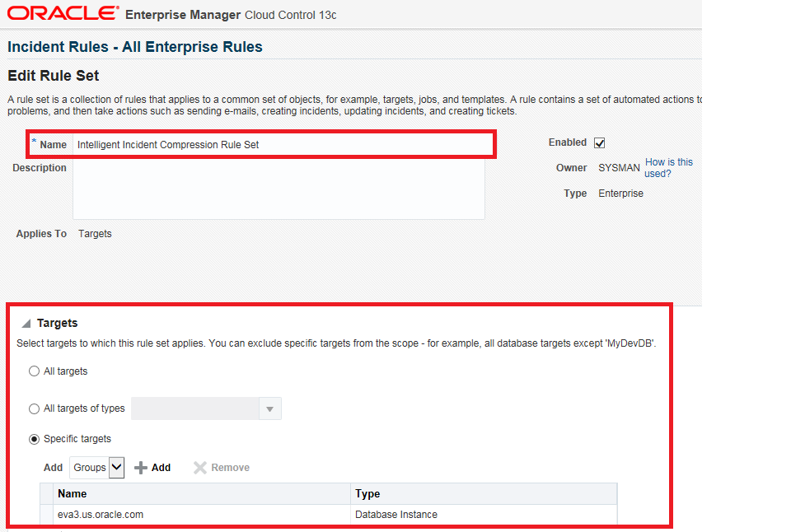This screenshot has width=791, height=532.
Task: Click in the rule set Name field
Action: [x=283, y=145]
